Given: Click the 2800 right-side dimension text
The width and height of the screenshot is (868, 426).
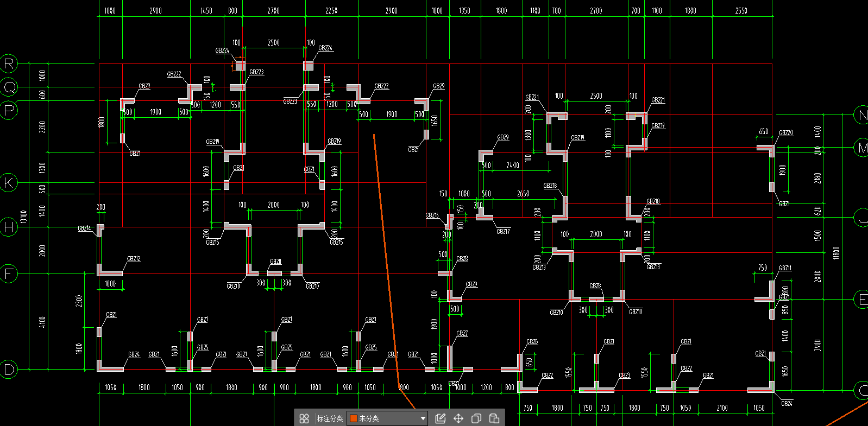Looking at the screenshot, I should 817,276.
